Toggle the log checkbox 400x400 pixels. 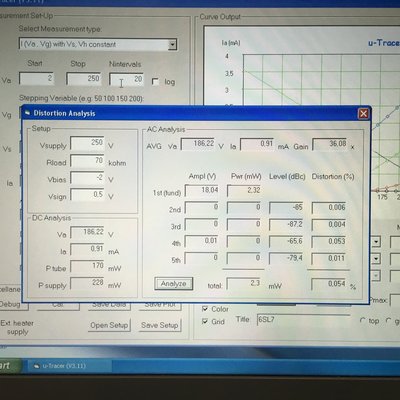(155, 81)
